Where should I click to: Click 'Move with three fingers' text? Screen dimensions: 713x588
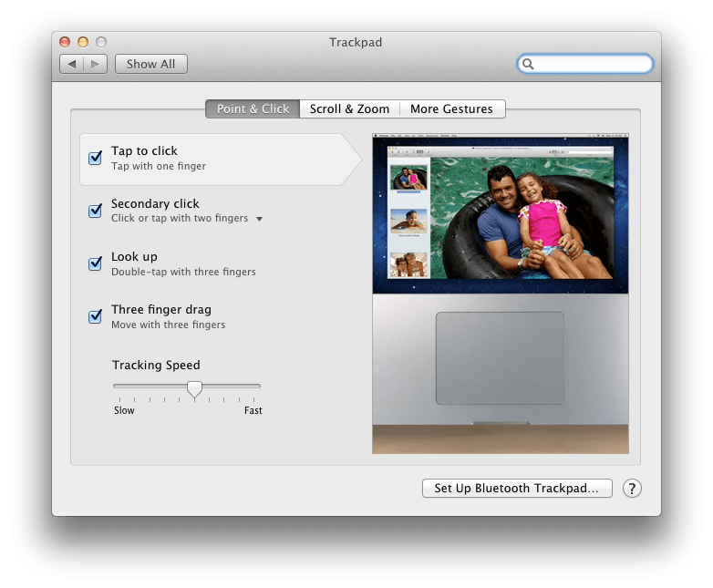(x=169, y=325)
